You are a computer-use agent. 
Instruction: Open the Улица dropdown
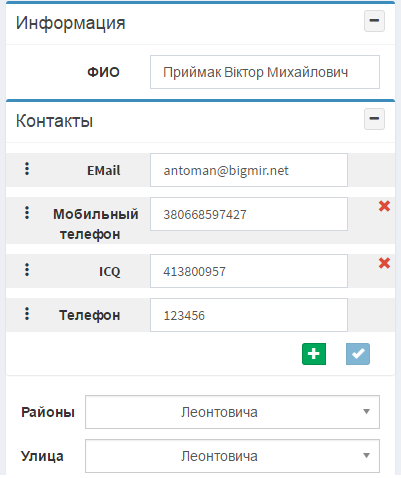tap(232, 456)
